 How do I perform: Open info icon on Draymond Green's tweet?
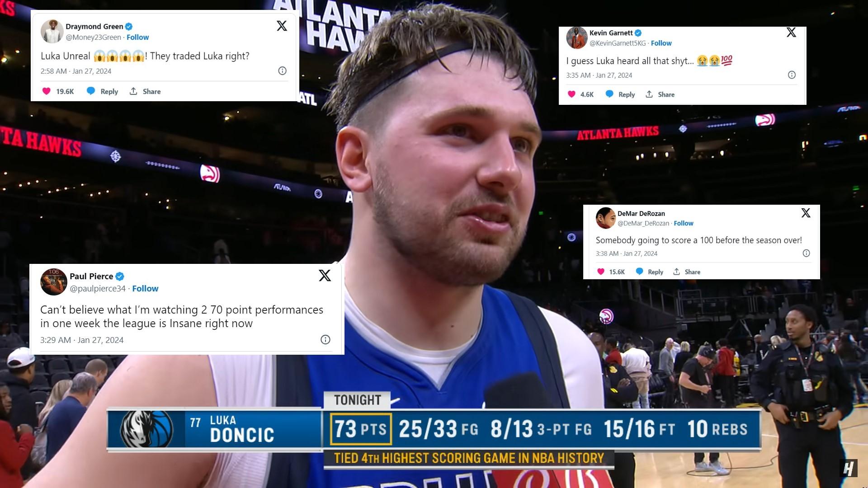282,70
